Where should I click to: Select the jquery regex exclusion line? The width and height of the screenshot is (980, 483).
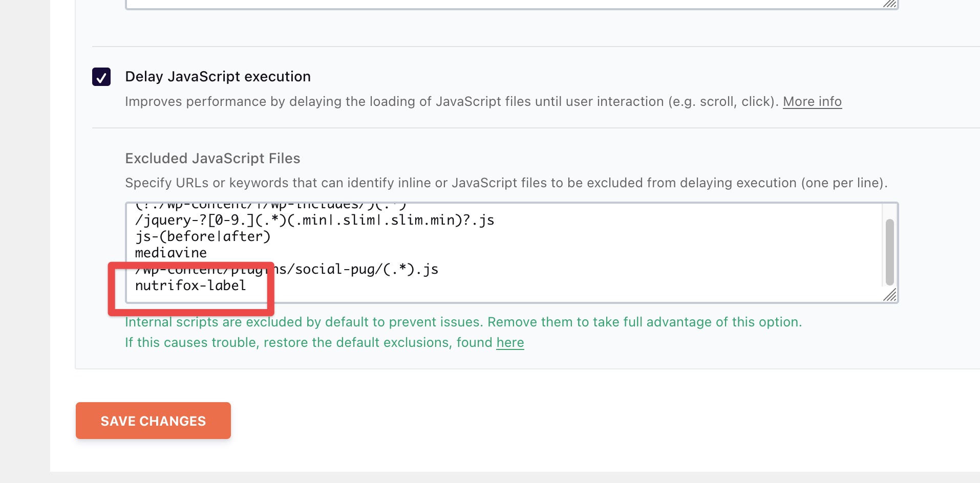pos(315,220)
